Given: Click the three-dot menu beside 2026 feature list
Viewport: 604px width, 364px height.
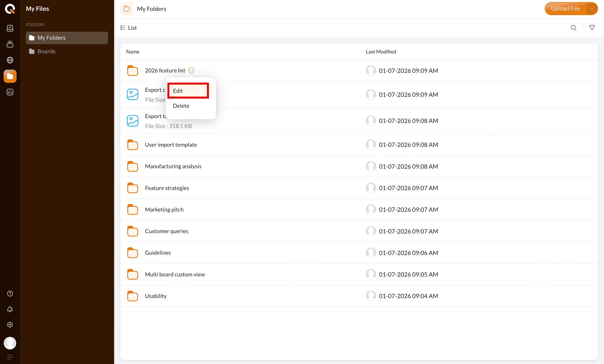Looking at the screenshot, I should (x=191, y=70).
